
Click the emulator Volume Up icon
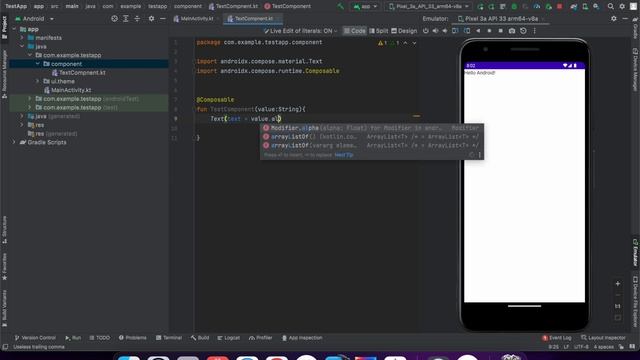pos(435,31)
